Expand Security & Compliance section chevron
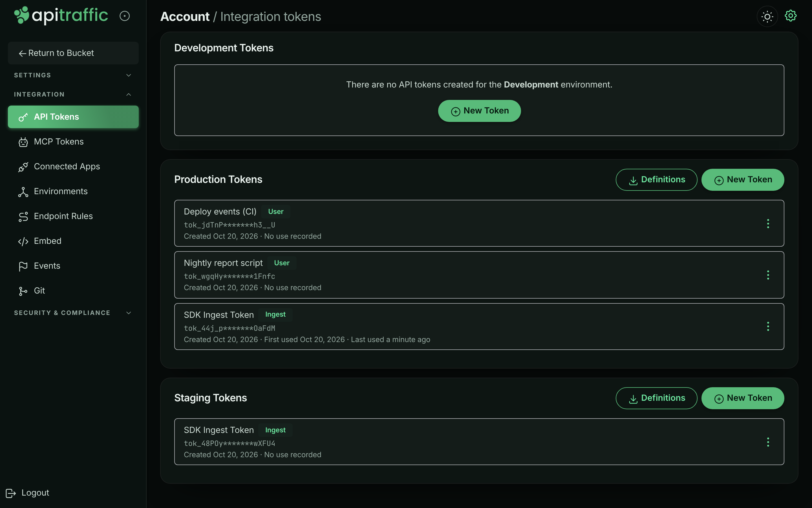Image resolution: width=812 pixels, height=508 pixels. 129,313
